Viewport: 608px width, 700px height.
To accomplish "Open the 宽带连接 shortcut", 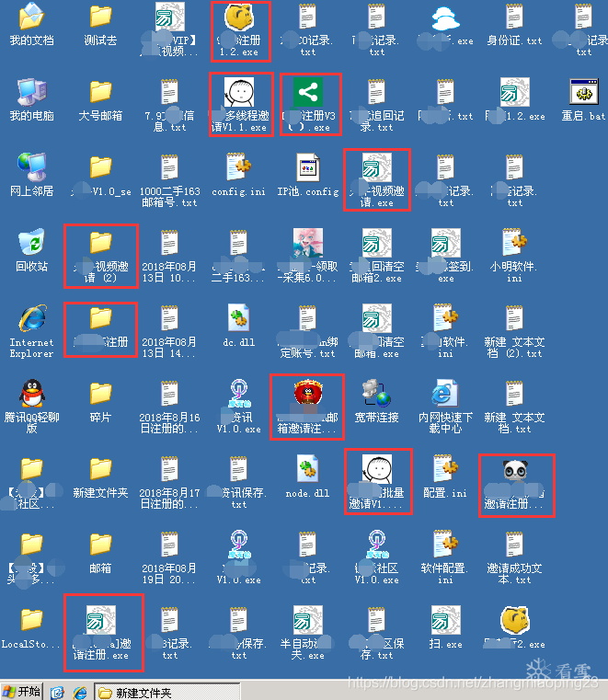I will [376, 402].
